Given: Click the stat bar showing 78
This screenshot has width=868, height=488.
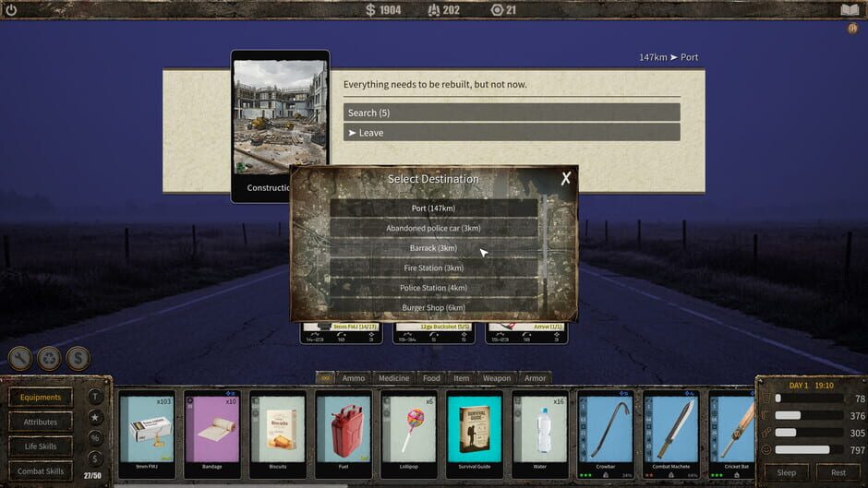Looking at the screenshot, I should tap(808, 399).
